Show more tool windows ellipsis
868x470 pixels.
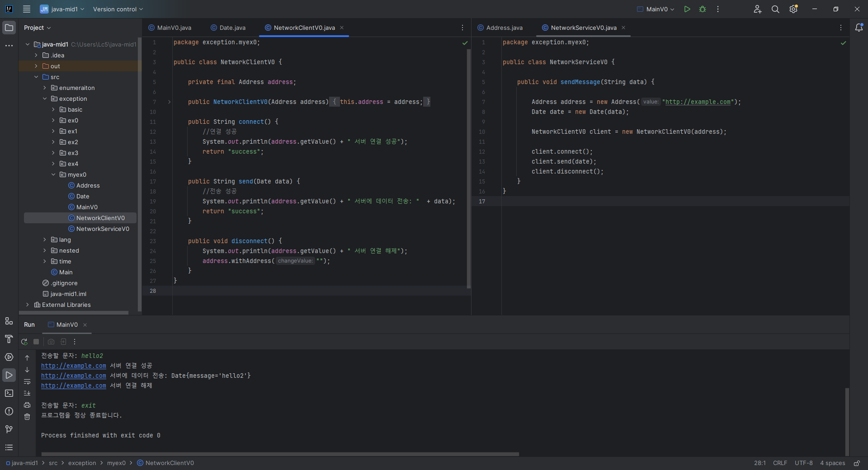9,46
